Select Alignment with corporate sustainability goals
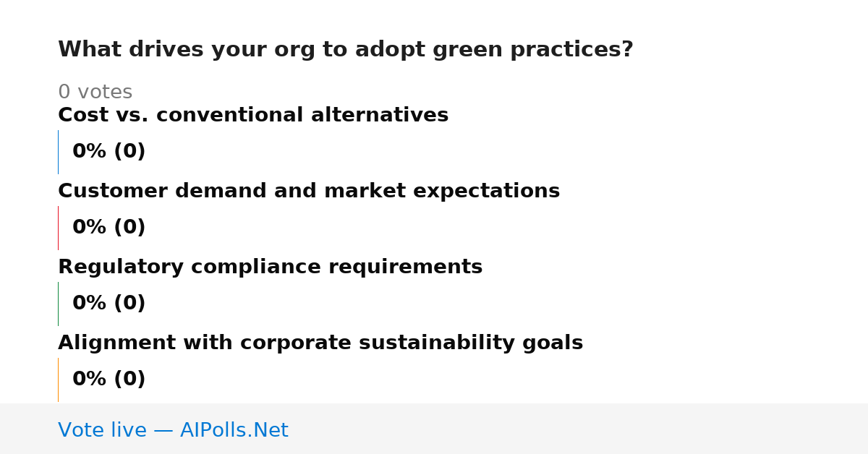 click(320, 343)
